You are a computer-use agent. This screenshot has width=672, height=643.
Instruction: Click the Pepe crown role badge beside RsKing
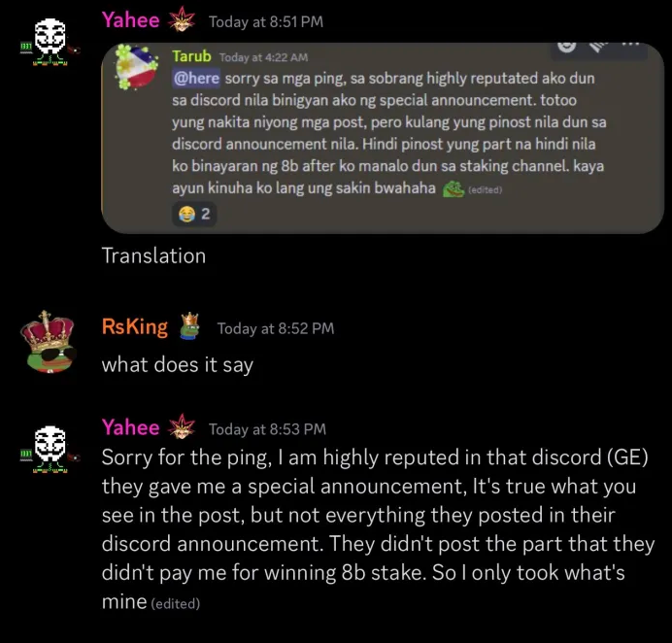[x=189, y=326]
